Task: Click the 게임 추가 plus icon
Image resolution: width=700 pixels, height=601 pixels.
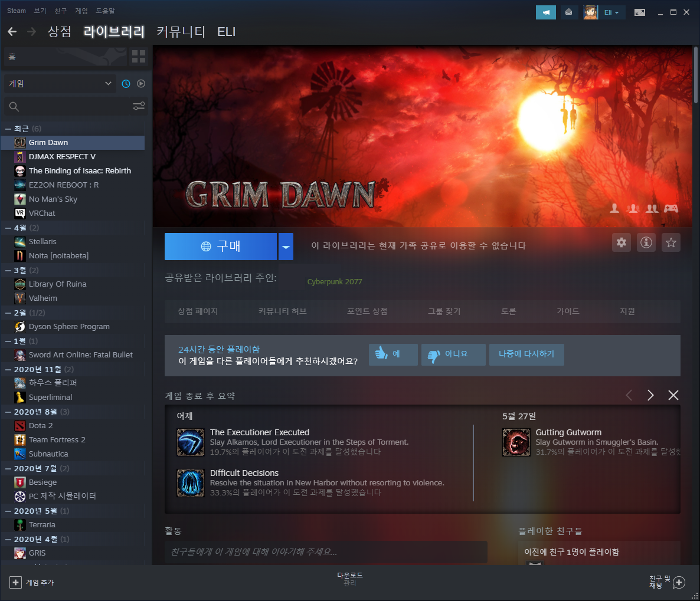Action: [x=15, y=582]
